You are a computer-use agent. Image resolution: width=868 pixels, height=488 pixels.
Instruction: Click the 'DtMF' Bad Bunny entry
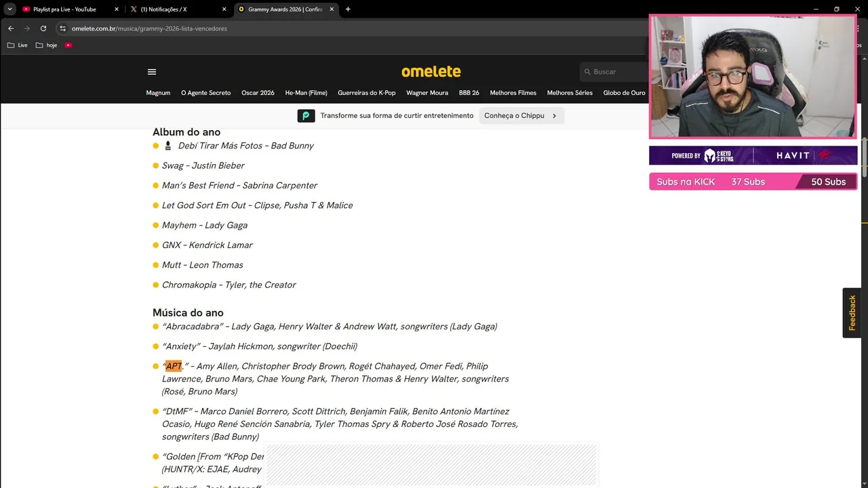point(340,424)
